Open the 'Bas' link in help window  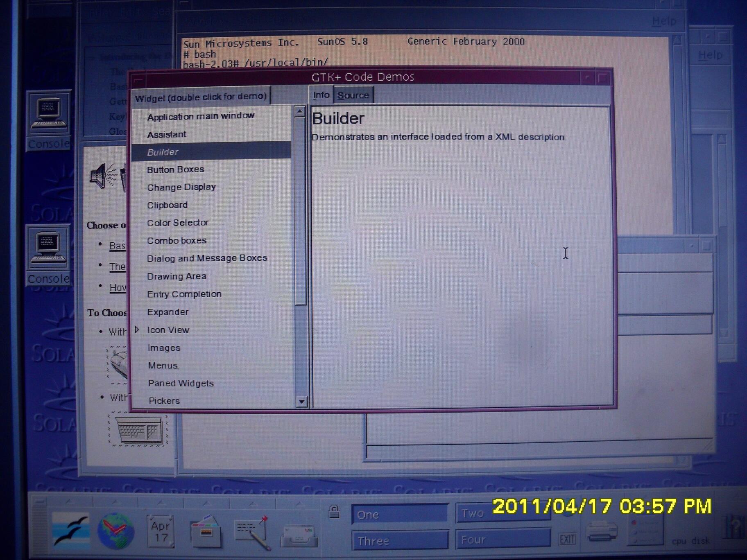pos(117,246)
